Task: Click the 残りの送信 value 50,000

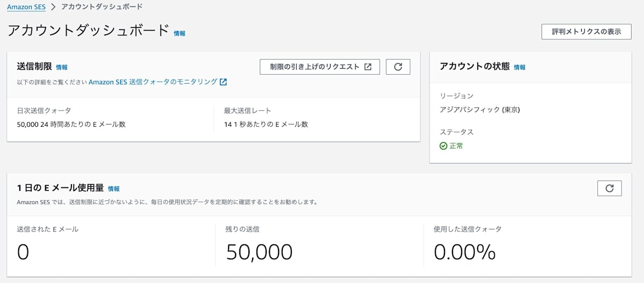Action: tap(259, 252)
